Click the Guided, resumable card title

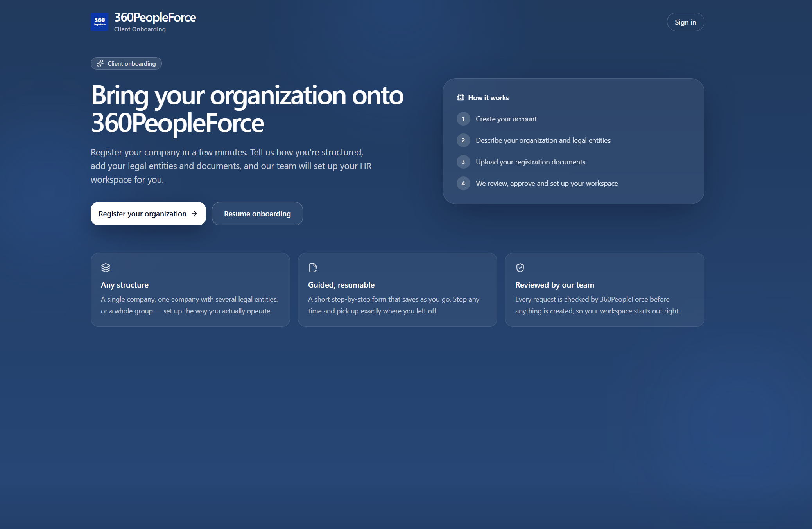341,285
